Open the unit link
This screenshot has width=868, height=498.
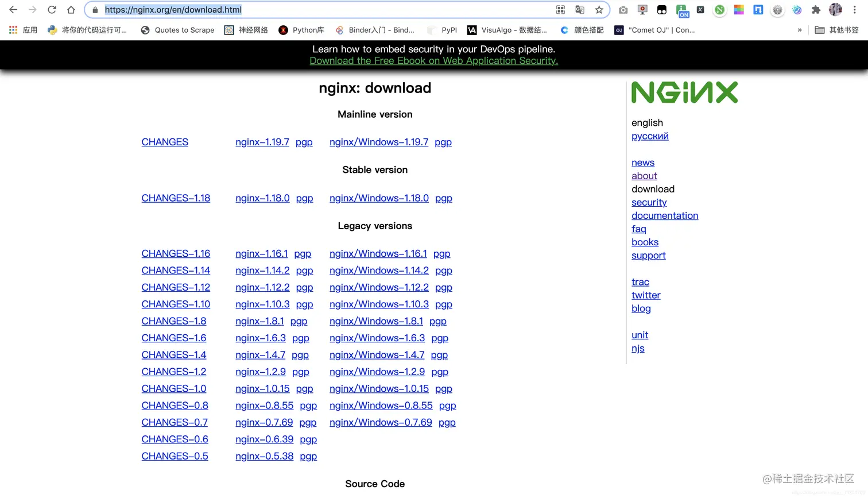[640, 335]
